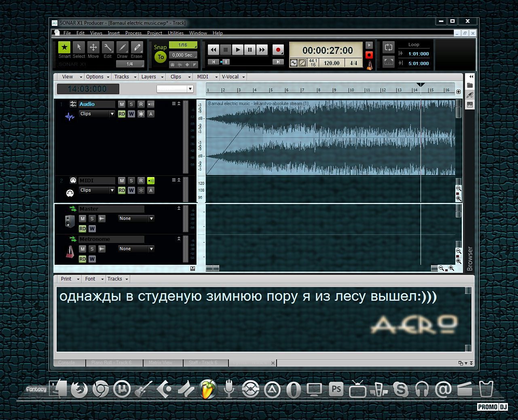Mute the Audio track

tap(122, 104)
